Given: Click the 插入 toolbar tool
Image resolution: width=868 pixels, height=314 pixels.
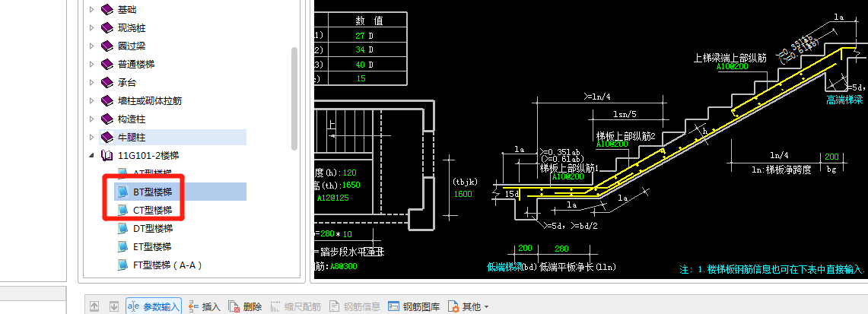Looking at the screenshot, I should (204, 306).
